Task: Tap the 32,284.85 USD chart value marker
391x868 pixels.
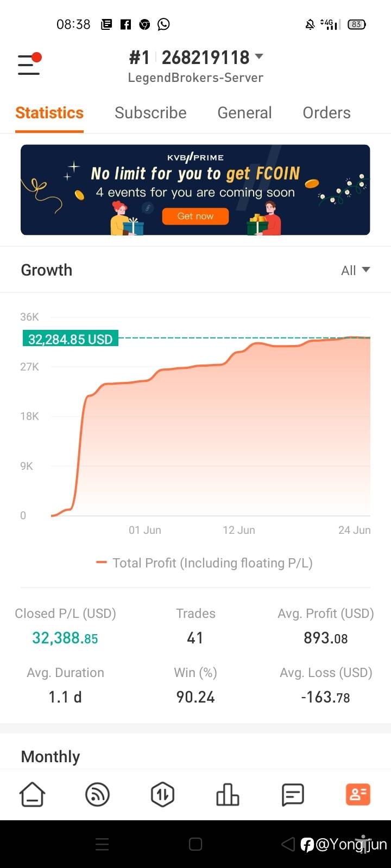Action: (70, 339)
